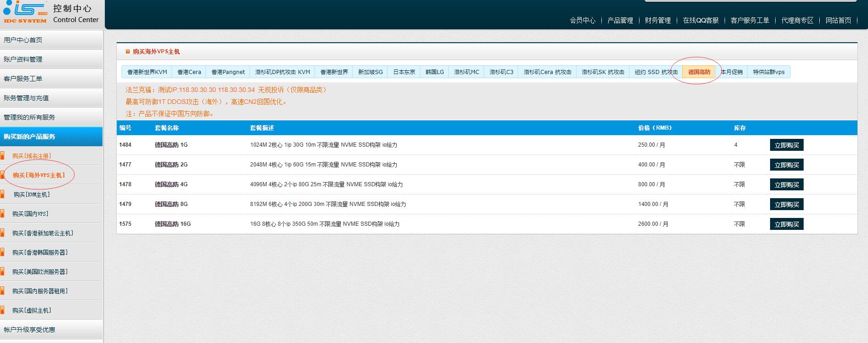This screenshot has height=343, width=868.
Task: Expand 账户资料管理 sidebar section
Action: click(x=51, y=59)
